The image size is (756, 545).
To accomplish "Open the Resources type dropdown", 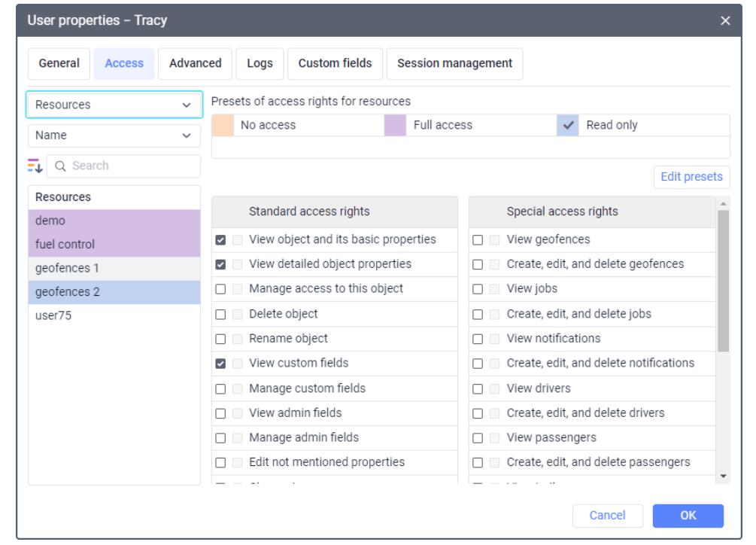I will click(x=114, y=105).
